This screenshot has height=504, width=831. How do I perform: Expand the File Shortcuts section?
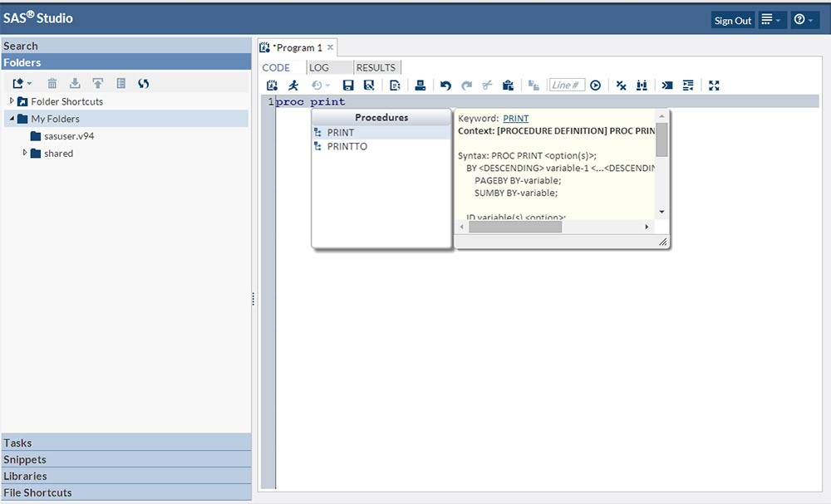pyautogui.click(x=126, y=492)
